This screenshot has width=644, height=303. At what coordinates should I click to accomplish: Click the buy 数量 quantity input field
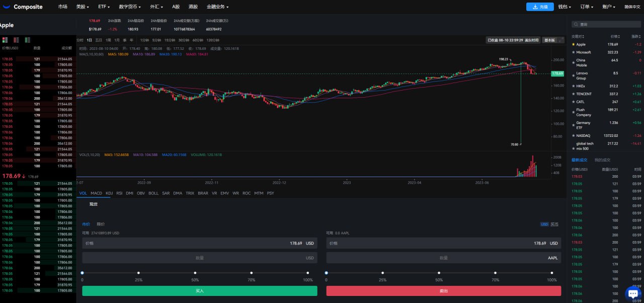[200, 258]
